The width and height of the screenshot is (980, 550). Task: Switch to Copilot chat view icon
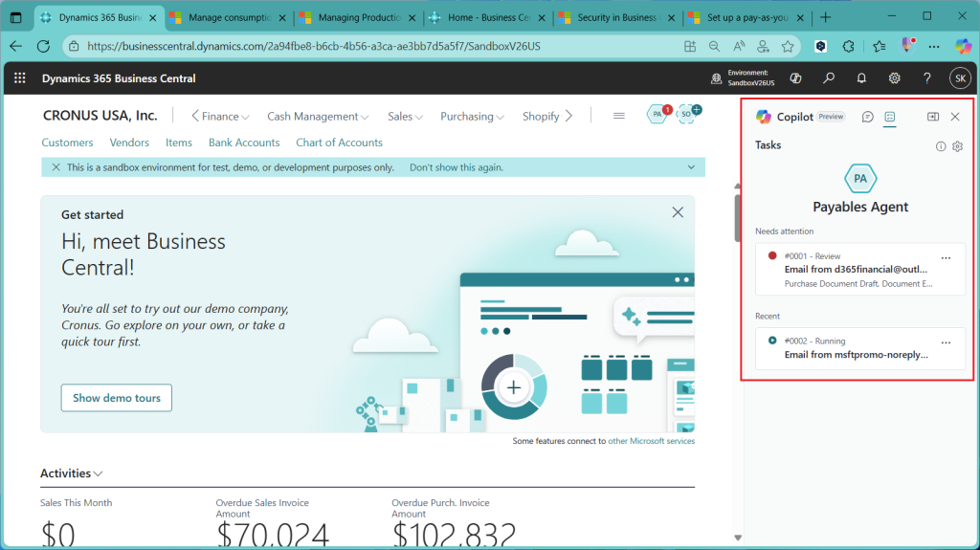coord(867,117)
